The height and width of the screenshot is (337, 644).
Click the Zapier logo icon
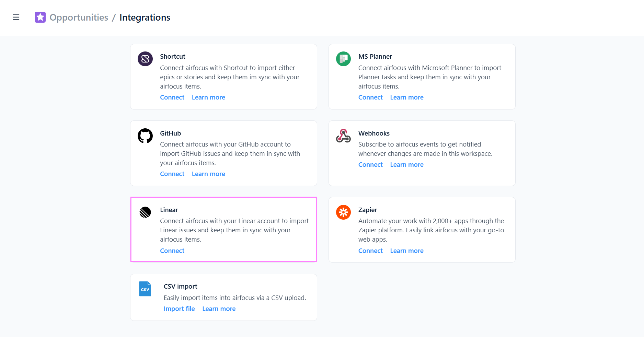point(343,212)
